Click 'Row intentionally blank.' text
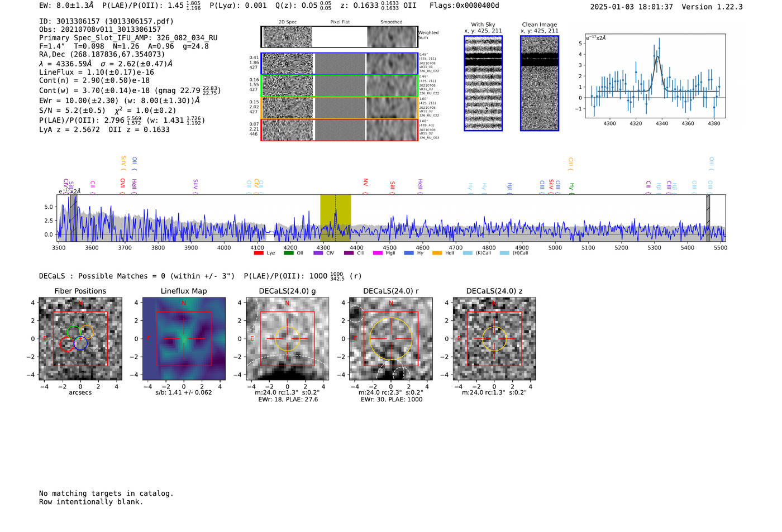The image size is (782, 532). pos(91,502)
